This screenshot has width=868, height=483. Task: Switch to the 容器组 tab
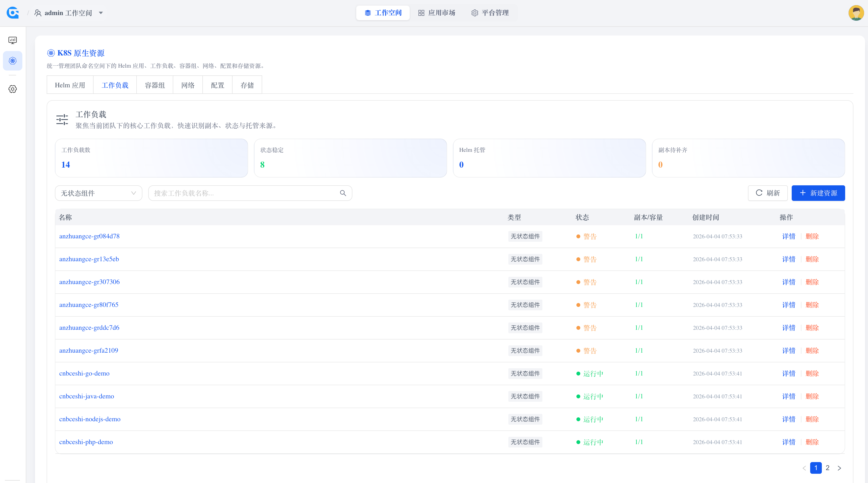(154, 85)
